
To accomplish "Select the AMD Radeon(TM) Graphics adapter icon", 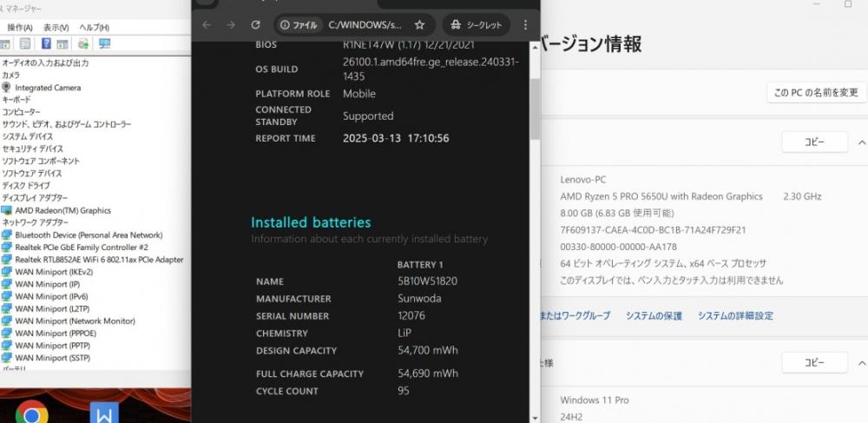I will tap(6, 210).
